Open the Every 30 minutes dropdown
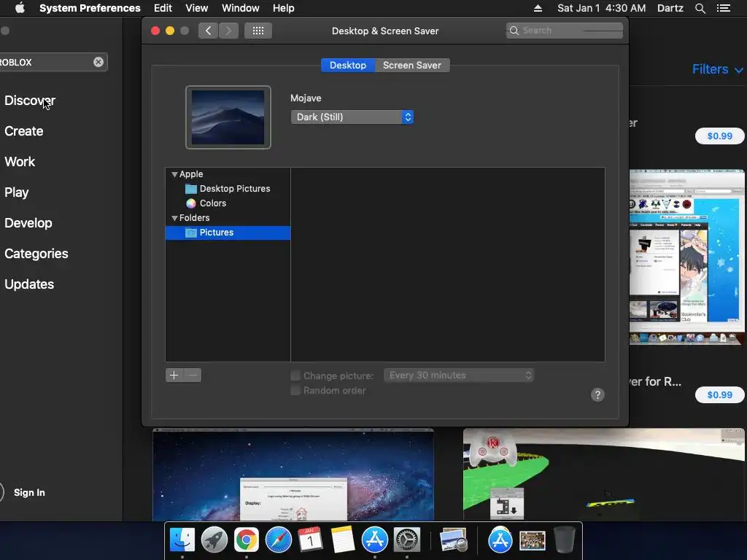 [458, 376]
